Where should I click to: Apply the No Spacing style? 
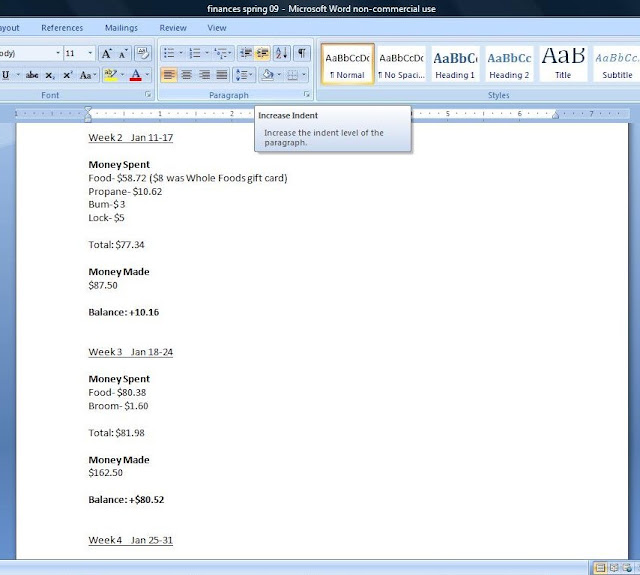[x=402, y=64]
